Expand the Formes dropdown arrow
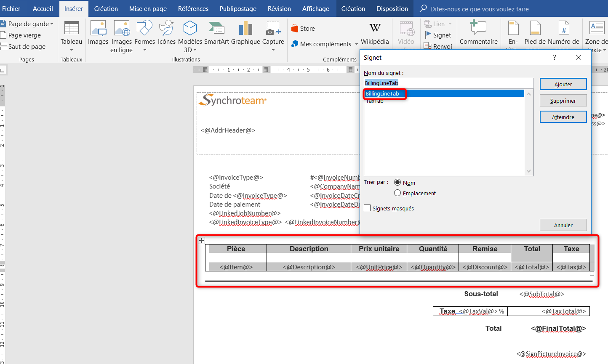 145,50
